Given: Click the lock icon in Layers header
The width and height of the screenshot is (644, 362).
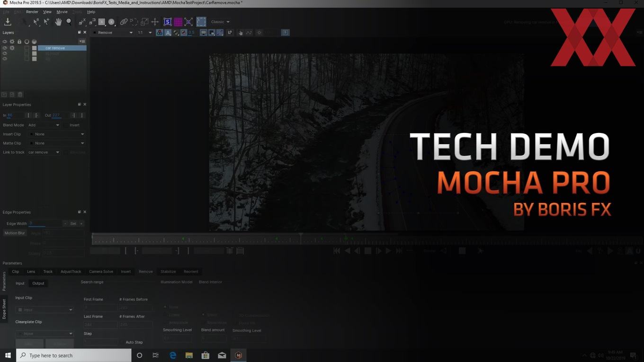Looking at the screenshot, I should click(x=19, y=42).
